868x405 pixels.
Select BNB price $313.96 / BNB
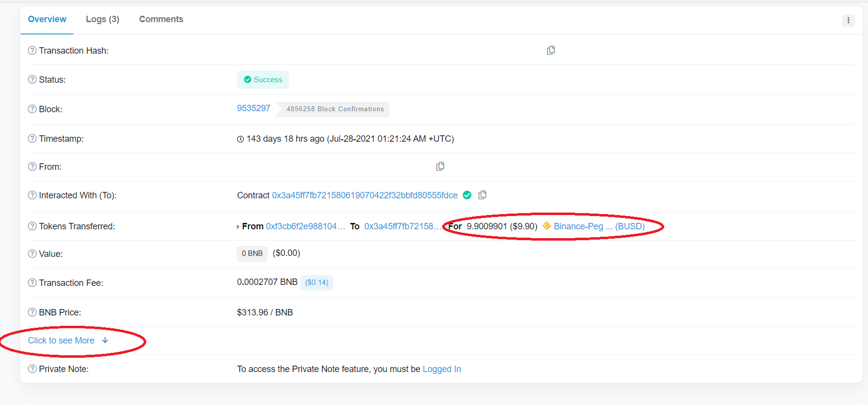265,312
